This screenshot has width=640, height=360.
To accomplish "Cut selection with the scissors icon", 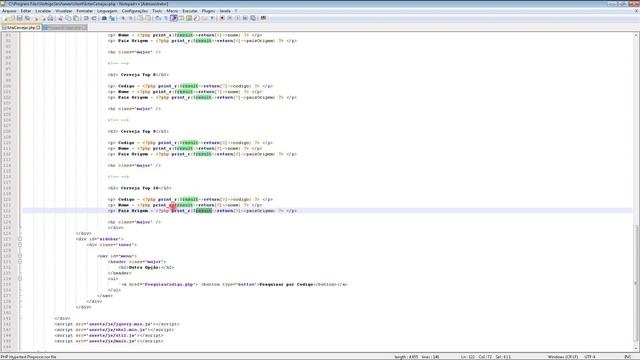I will tap(60, 18).
